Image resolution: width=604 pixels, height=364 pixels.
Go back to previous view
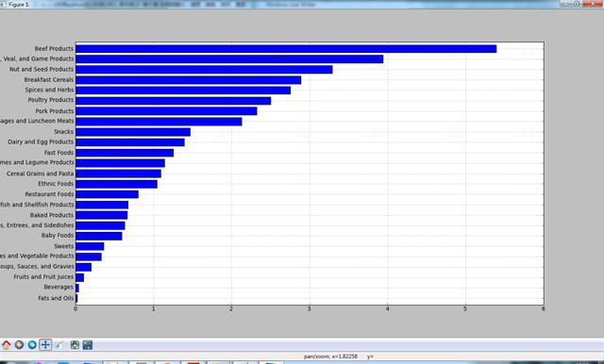click(19, 345)
